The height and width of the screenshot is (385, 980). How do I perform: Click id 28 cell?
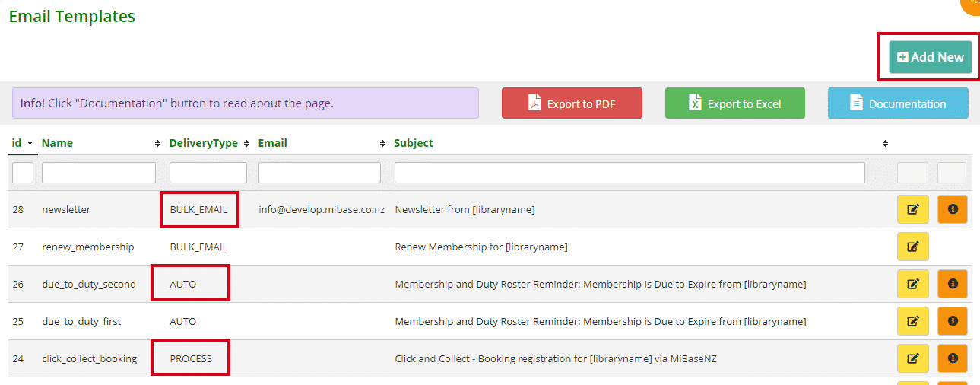18,209
